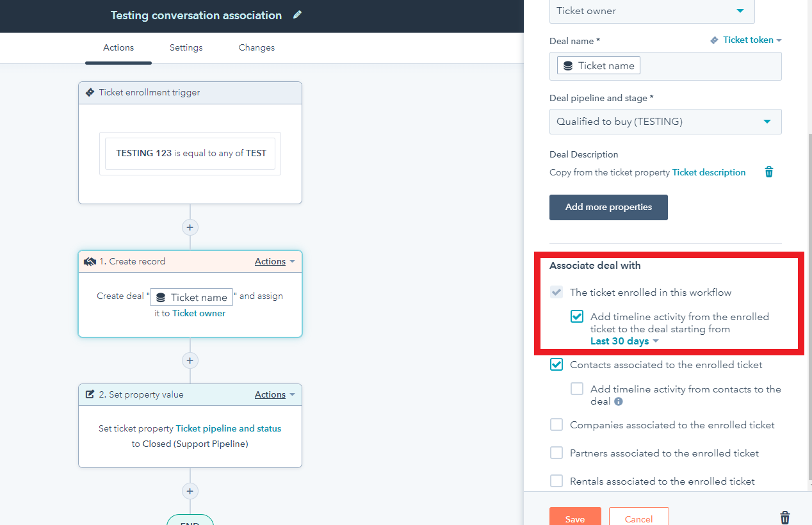This screenshot has width=812, height=525.
Task: Enable Partners associated to the enrolled ticket
Action: [556, 453]
